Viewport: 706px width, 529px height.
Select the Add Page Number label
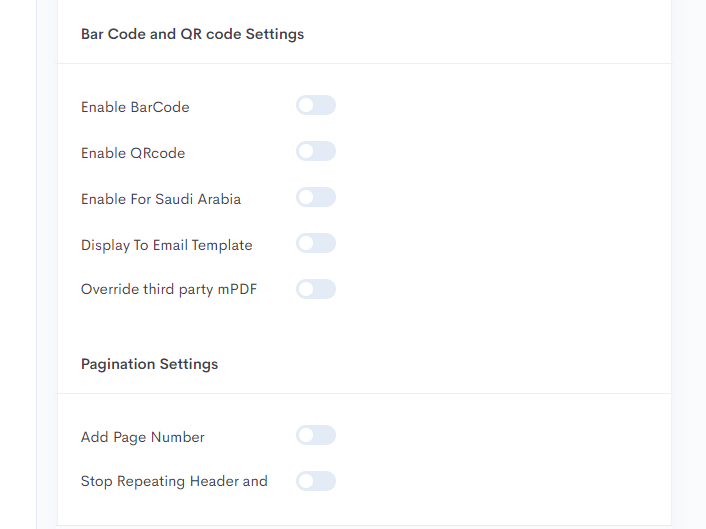coord(143,437)
